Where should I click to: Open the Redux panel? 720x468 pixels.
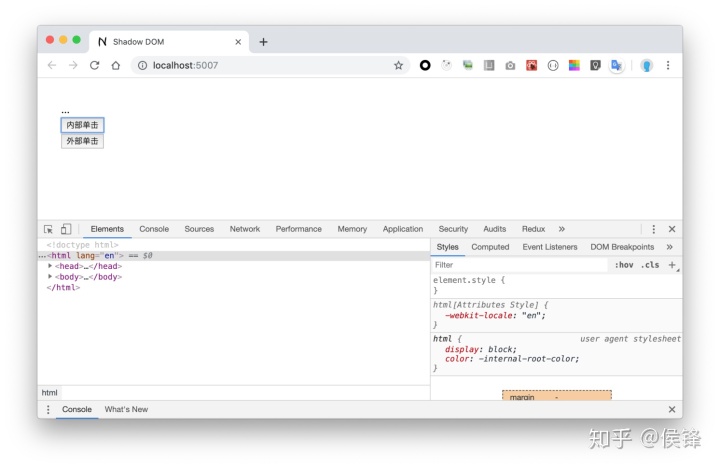pos(533,229)
